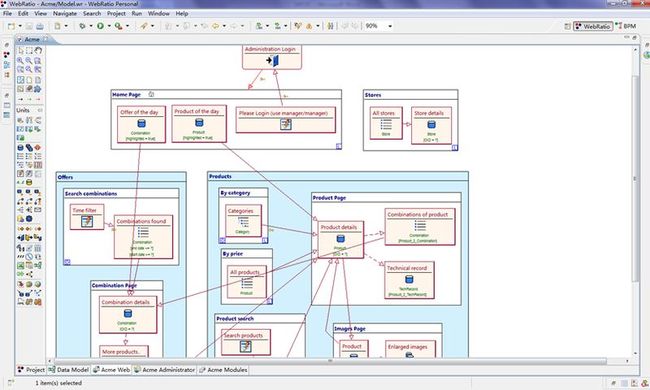Click the orange diamond unit icon in palette
This screenshot has height=390, width=650.
(x=38, y=148)
